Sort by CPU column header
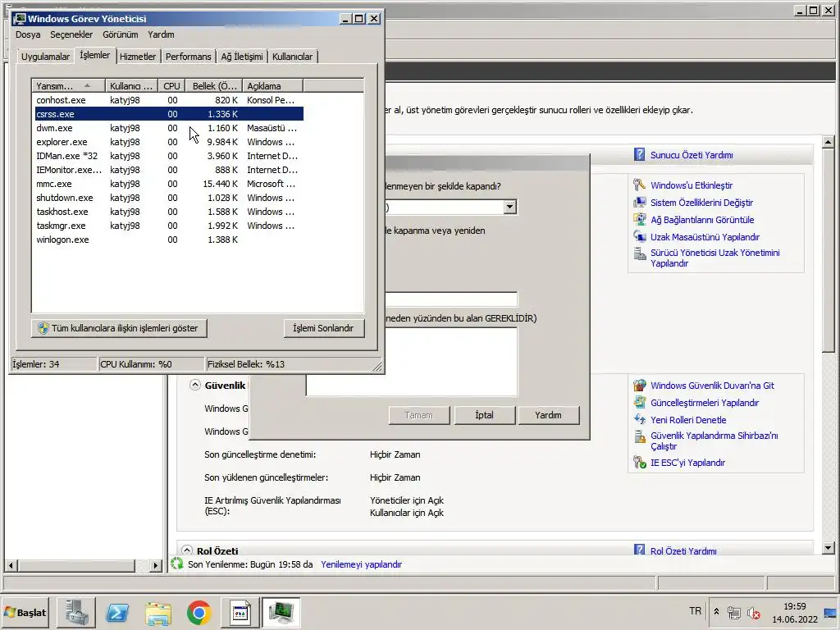 pyautogui.click(x=172, y=85)
